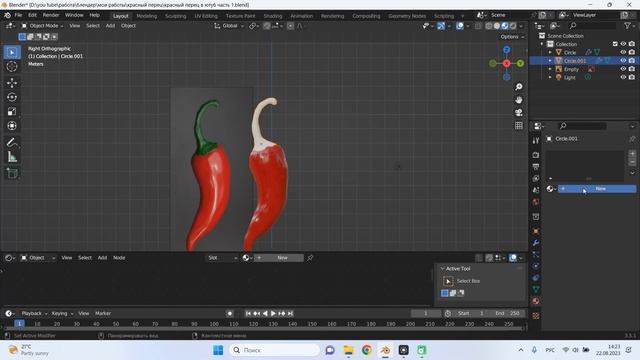Screen dimensions: 640x360
Task: Switch to the Shading workspace tab
Action: coord(273,16)
